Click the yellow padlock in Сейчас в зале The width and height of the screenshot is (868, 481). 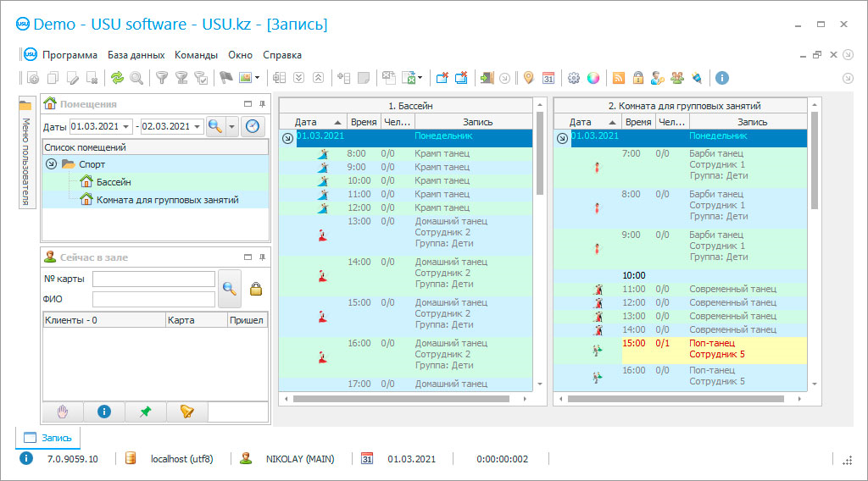coord(256,289)
